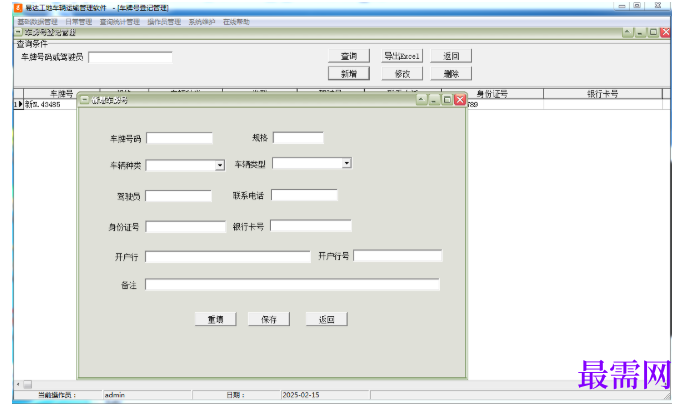Click 返回 button in the query panel
Image resolution: width=690 pixels, height=406 pixels.
tap(451, 56)
